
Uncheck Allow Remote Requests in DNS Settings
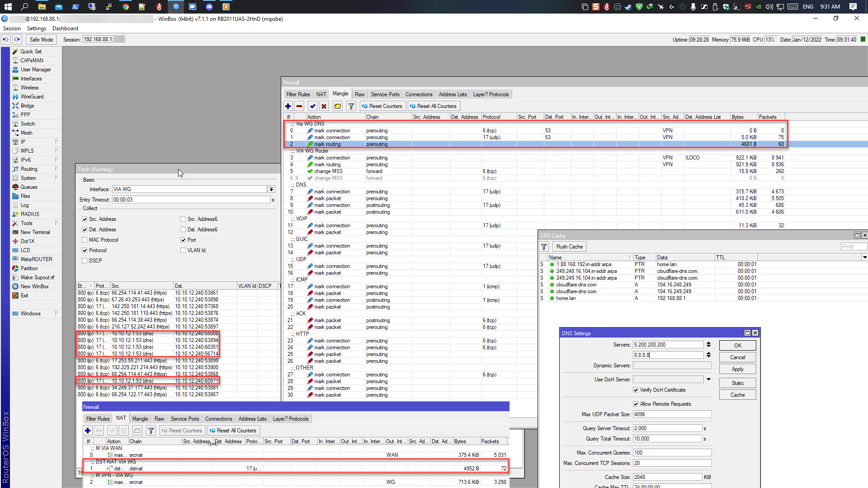(x=636, y=404)
